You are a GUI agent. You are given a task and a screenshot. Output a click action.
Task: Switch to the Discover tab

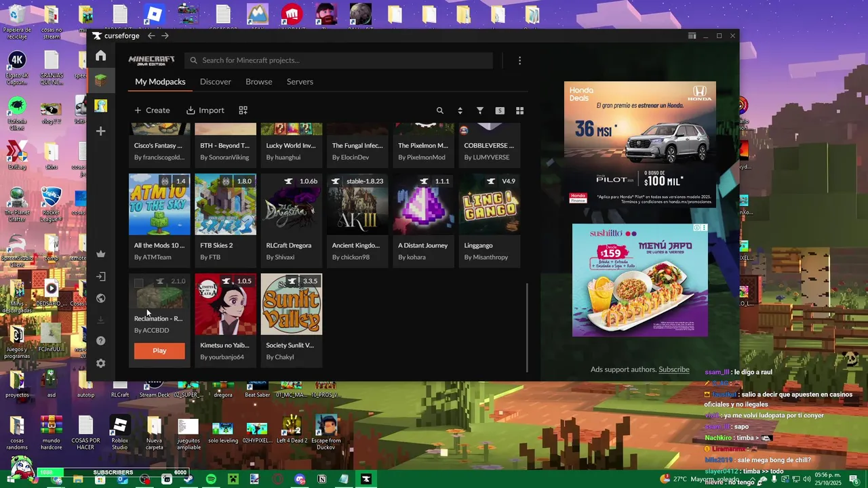(x=216, y=81)
